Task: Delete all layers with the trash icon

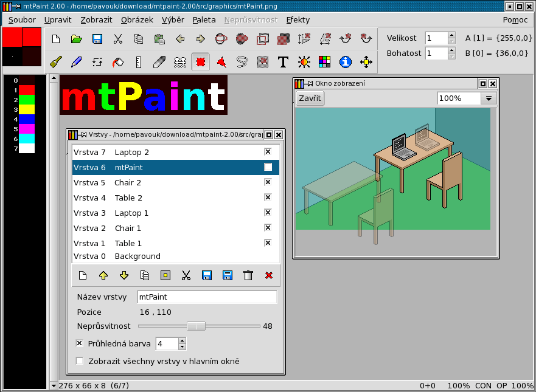Action: tap(248, 275)
